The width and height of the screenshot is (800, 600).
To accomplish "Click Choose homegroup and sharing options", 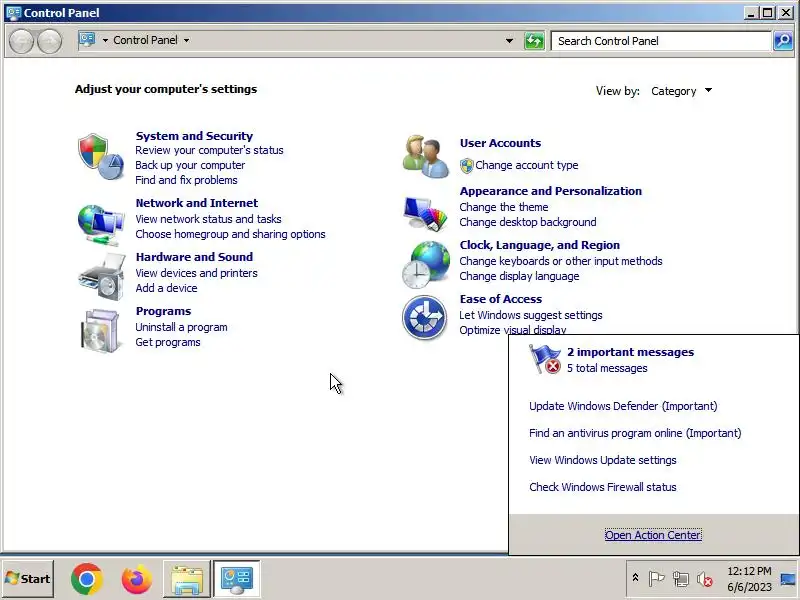I will [x=230, y=234].
